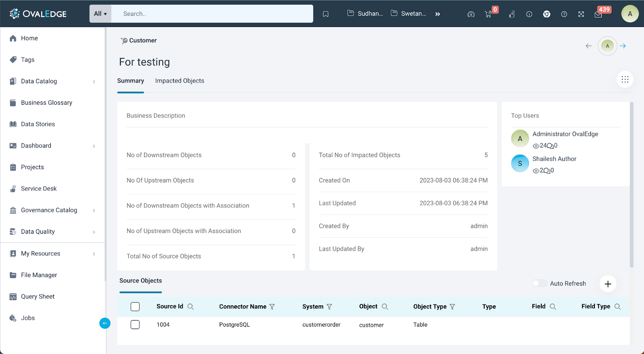Filter the Object Type column
Screen dimensions: 644x354
452,306
